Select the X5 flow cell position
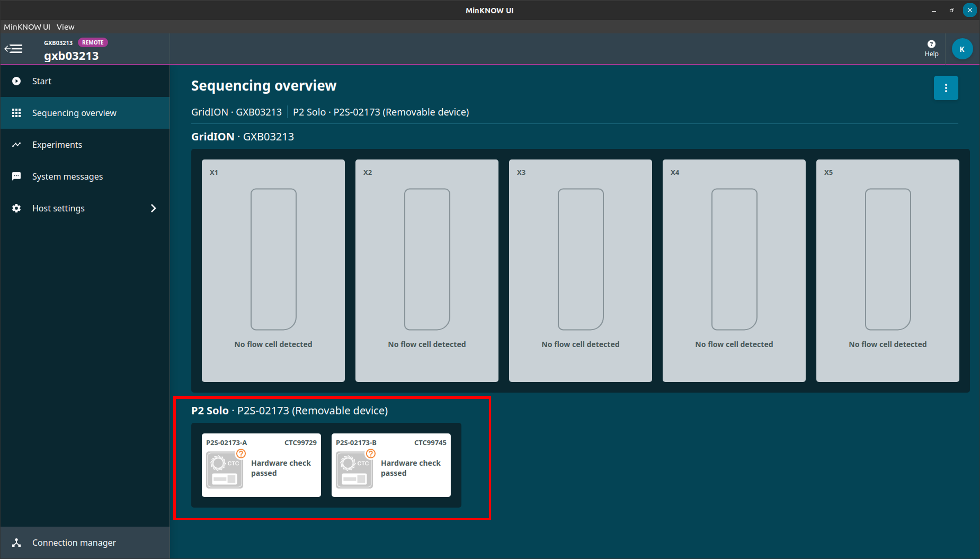 pyautogui.click(x=887, y=271)
